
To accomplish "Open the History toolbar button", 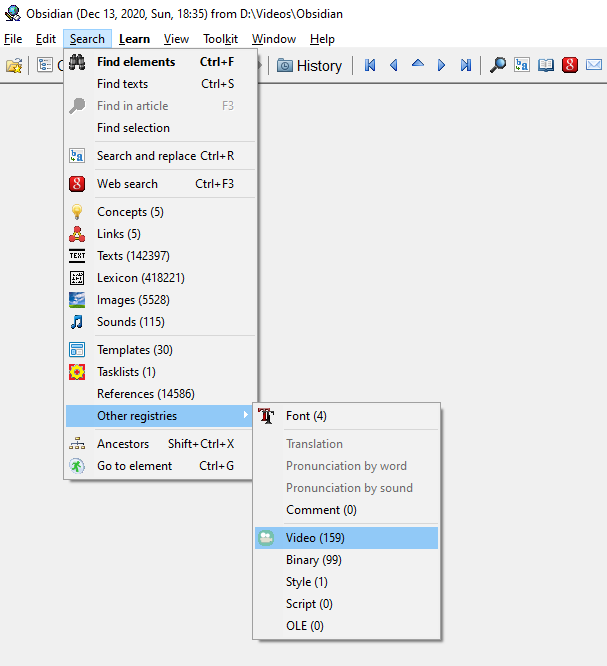I will tap(309, 66).
